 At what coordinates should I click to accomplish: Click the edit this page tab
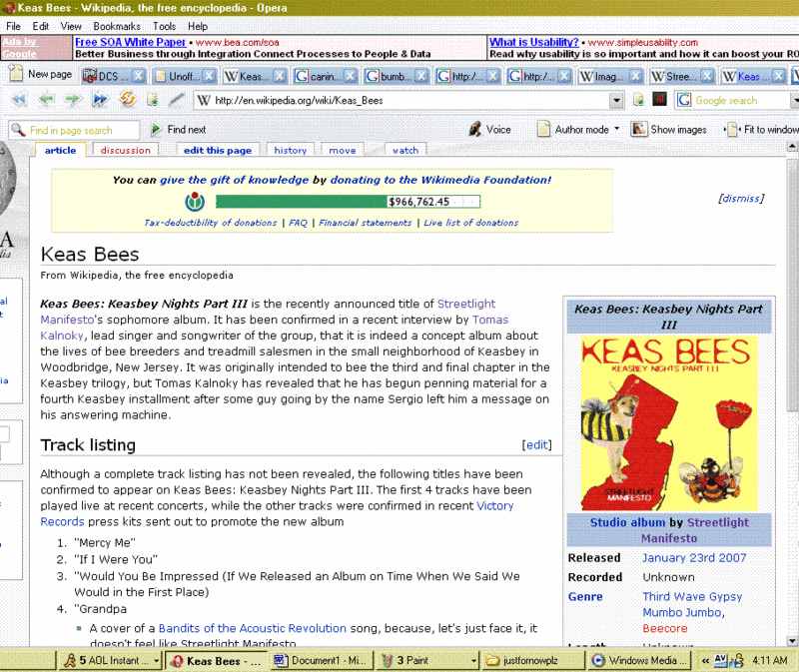pyautogui.click(x=218, y=150)
